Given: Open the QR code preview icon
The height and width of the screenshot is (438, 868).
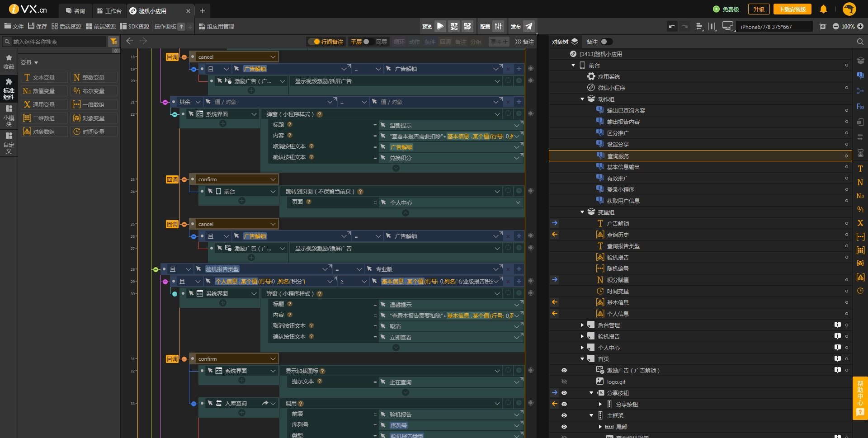Looking at the screenshot, I should tap(454, 26).
